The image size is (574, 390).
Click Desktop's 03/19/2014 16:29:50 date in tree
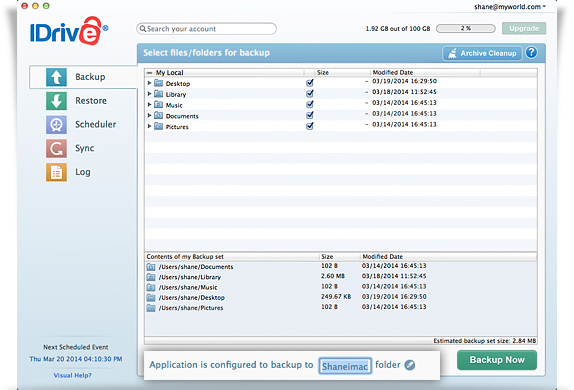pyautogui.click(x=404, y=81)
